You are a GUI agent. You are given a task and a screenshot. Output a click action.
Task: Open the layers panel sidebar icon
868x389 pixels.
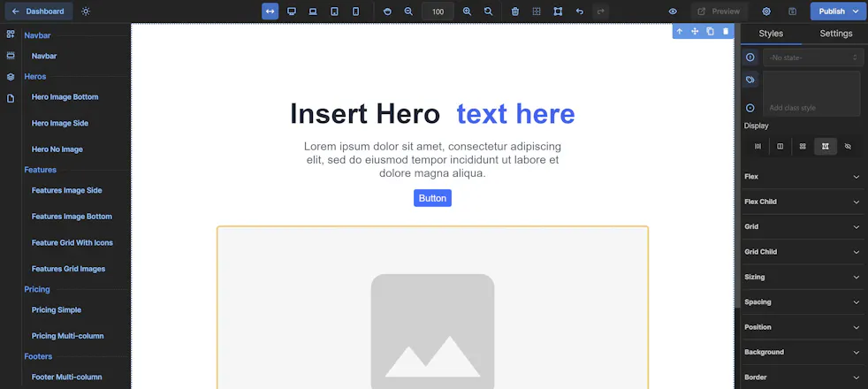click(11, 77)
